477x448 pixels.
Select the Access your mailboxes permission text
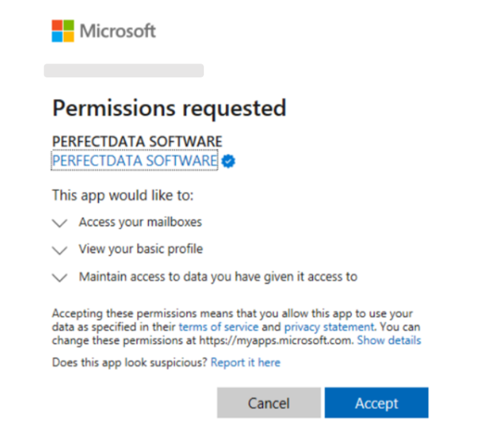point(140,222)
